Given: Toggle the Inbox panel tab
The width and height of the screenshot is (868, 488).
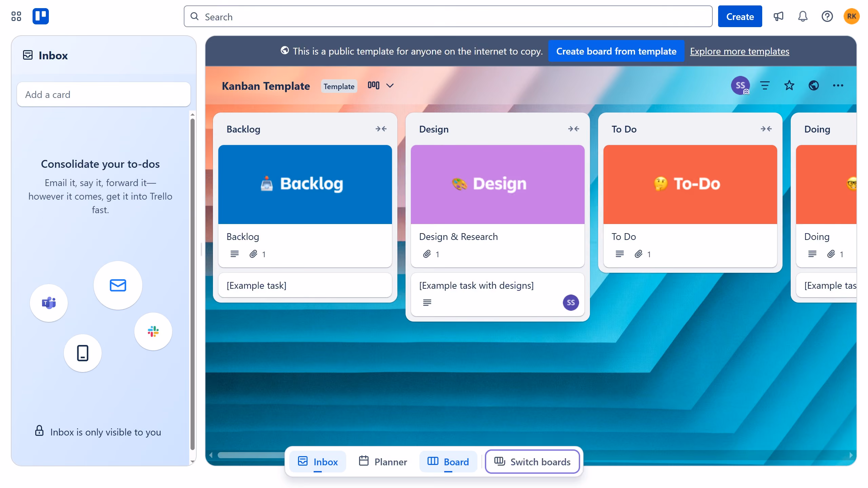Looking at the screenshot, I should (318, 462).
